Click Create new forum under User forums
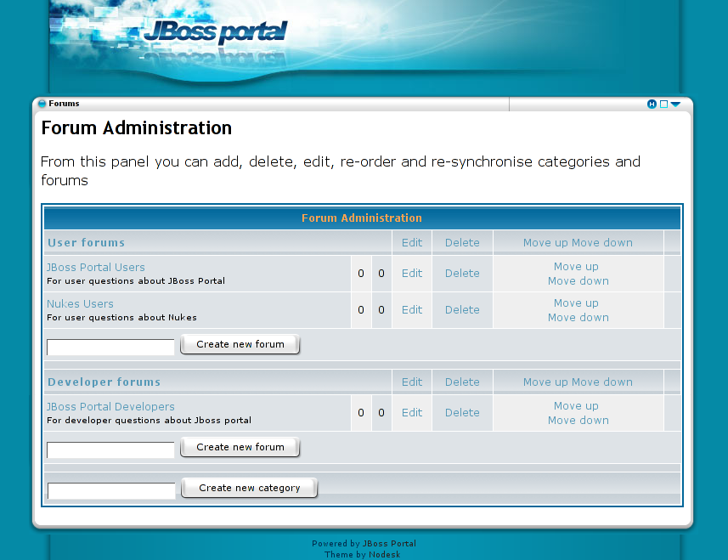Image resolution: width=728 pixels, height=560 pixels. [x=240, y=344]
